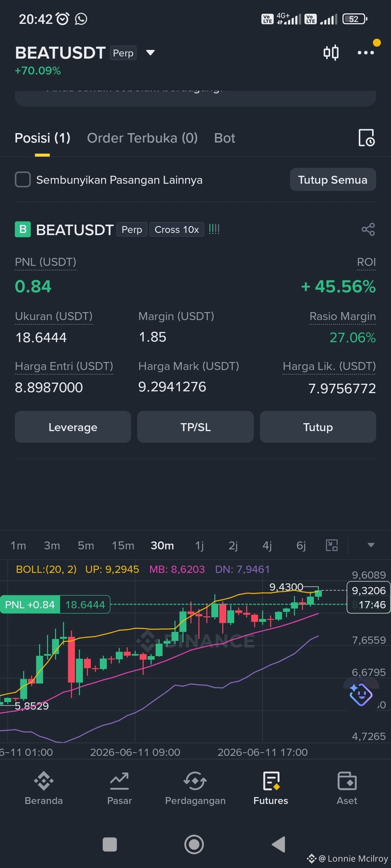Viewport: 391px width, 868px height.
Task: Tap the BEATUSDT header title
Action: (60, 53)
